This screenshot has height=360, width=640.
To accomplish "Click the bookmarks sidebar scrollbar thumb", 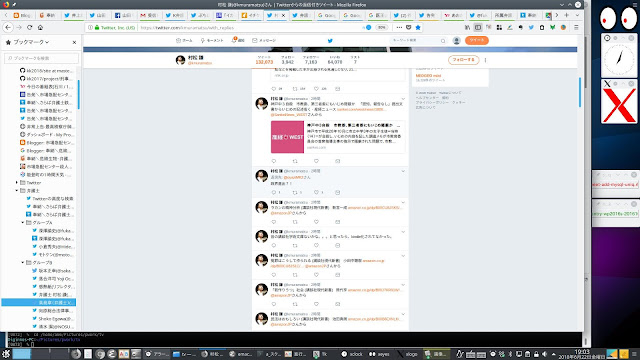I will click(x=78, y=94).
